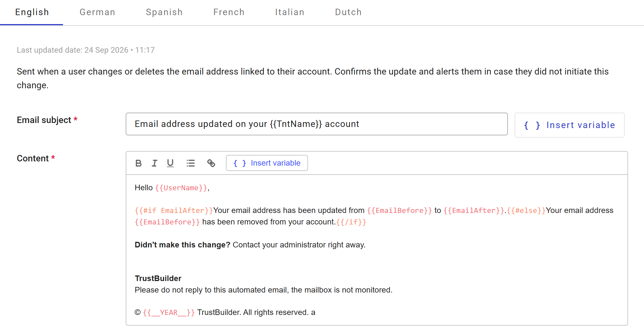This screenshot has width=644, height=334.
Task: Insert a bulleted list in content
Action: pos(191,163)
